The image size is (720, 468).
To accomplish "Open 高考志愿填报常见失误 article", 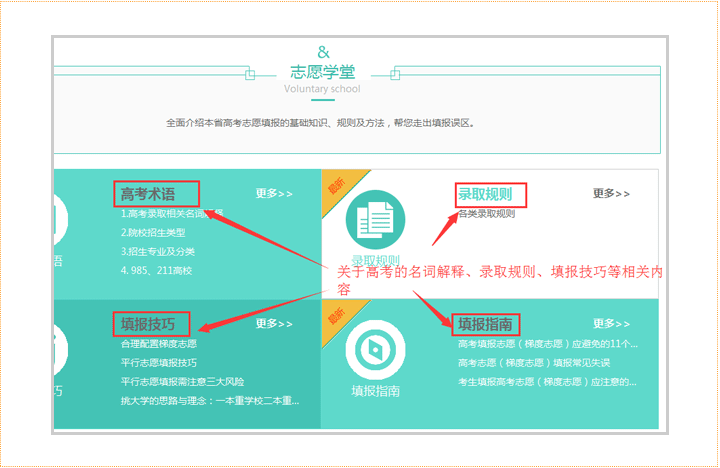I will pos(534,363).
